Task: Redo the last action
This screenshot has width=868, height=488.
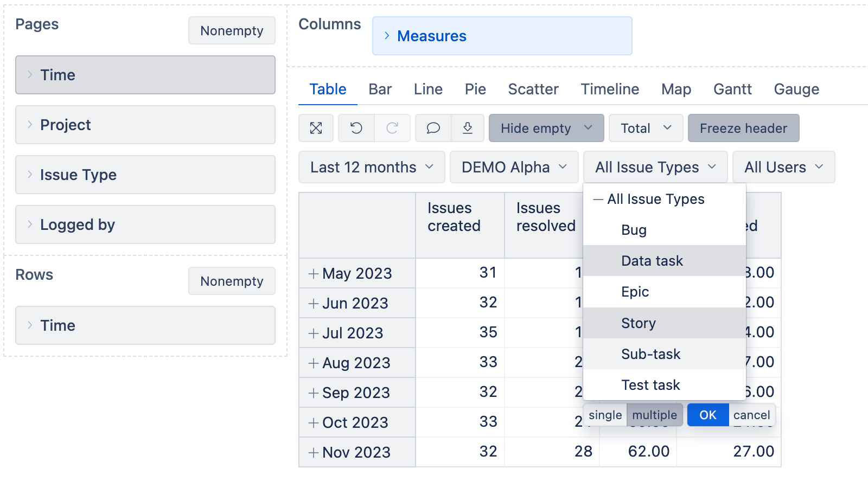Action: (x=392, y=128)
